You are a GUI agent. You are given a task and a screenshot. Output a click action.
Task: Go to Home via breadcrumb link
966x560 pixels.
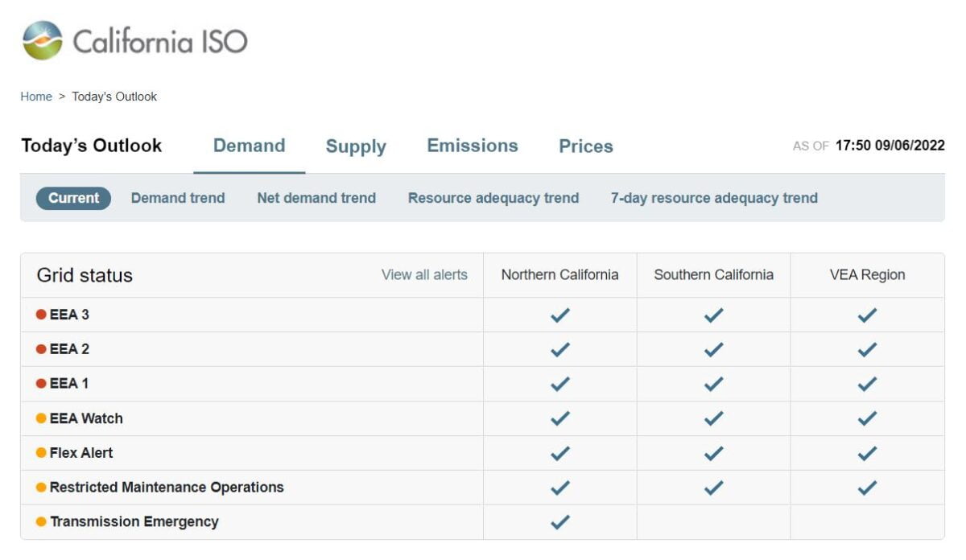[36, 97]
